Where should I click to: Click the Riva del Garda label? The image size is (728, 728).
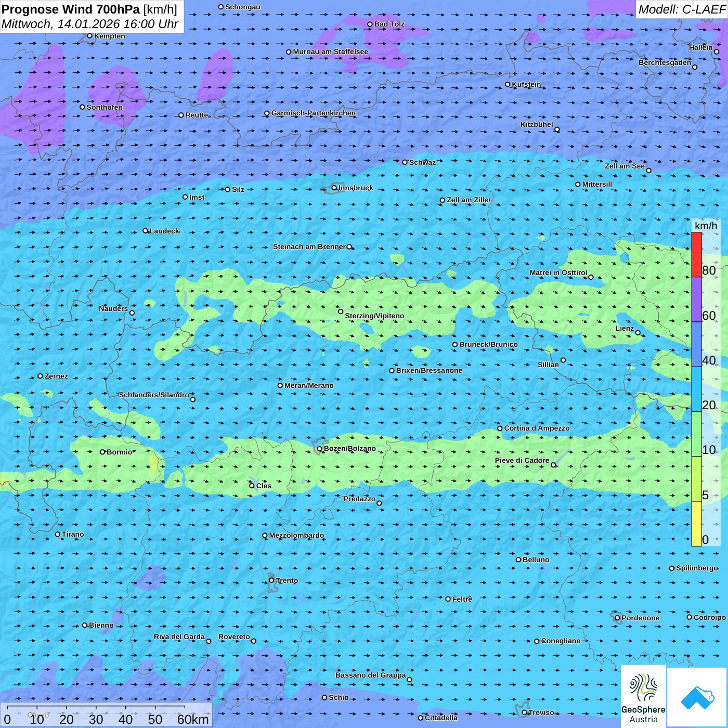pos(179,636)
